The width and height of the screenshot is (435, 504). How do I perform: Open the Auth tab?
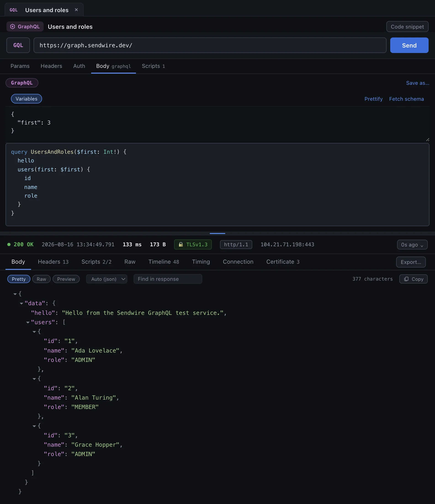79,66
